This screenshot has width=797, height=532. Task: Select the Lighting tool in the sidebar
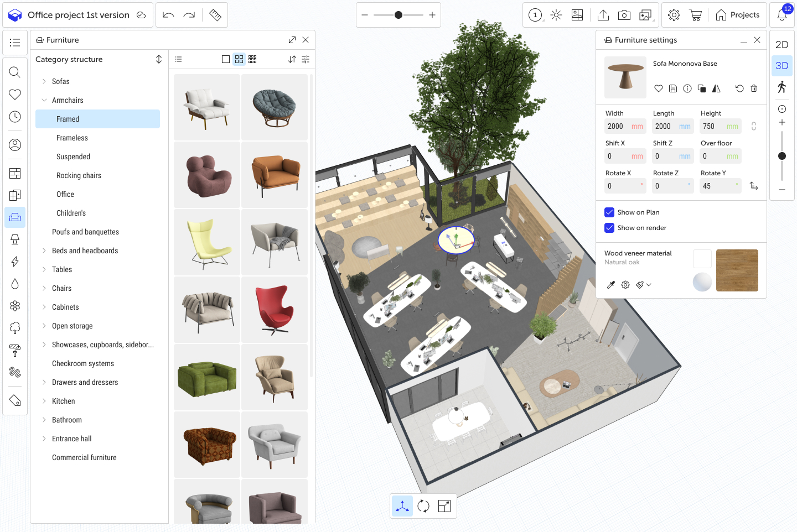click(15, 239)
